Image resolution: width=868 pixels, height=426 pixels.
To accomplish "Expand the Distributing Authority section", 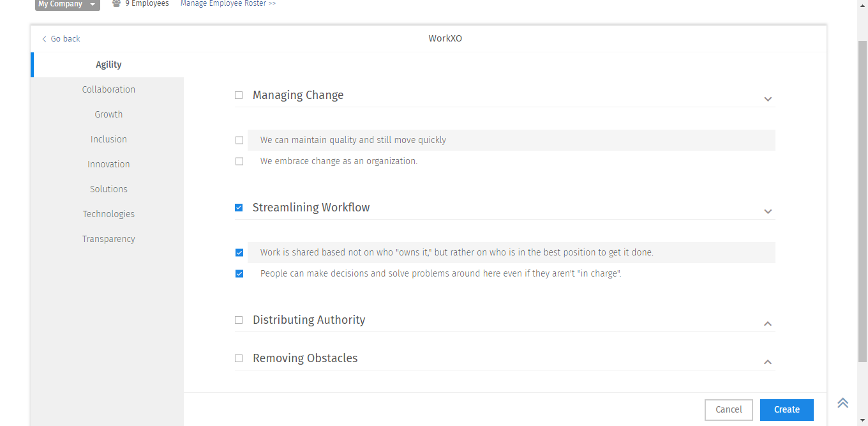I will point(768,324).
